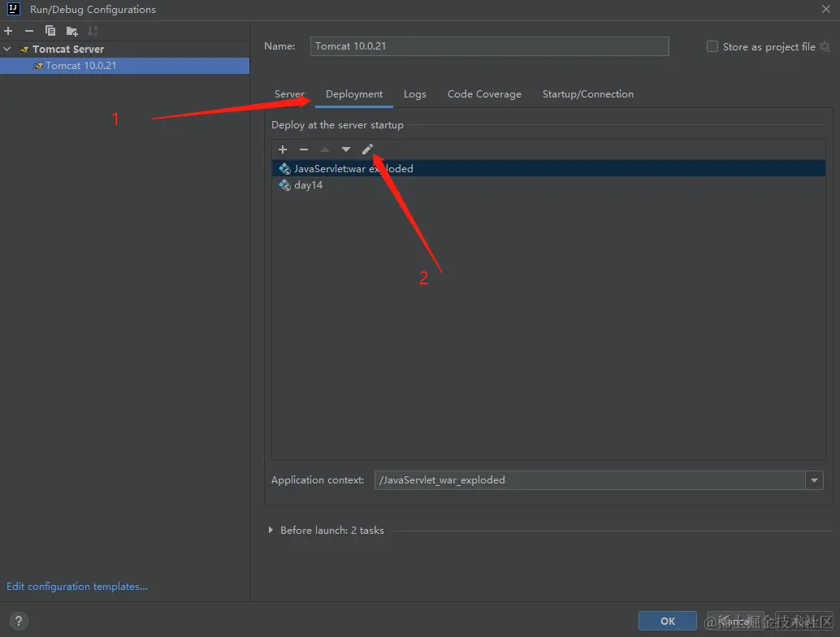Open the Code Coverage tab
The height and width of the screenshot is (637, 840).
click(484, 93)
